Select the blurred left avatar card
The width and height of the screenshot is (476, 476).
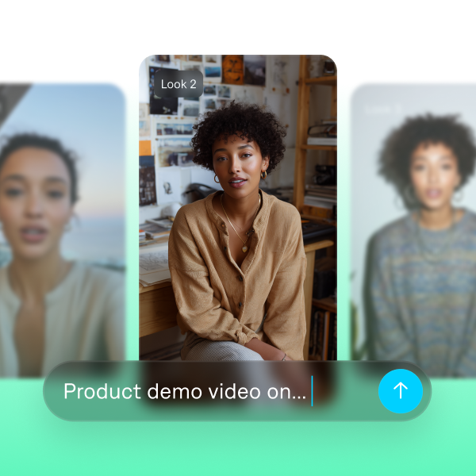[x=62, y=230]
